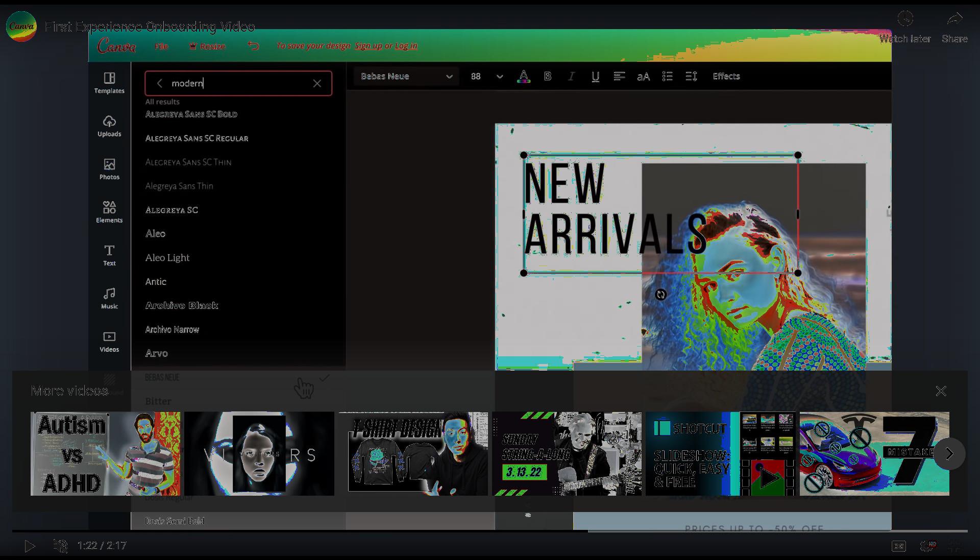
Task: Open Sunday String-A-Long video thumbnail
Action: (567, 454)
